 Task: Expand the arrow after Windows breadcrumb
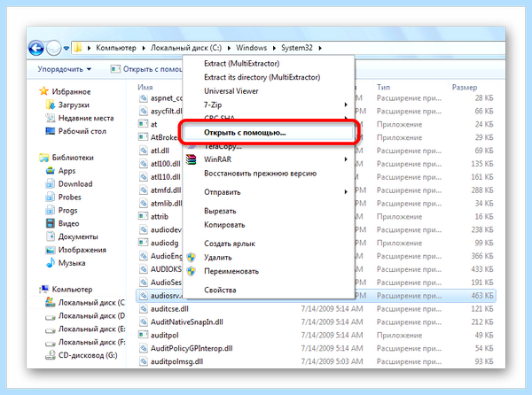(x=274, y=48)
